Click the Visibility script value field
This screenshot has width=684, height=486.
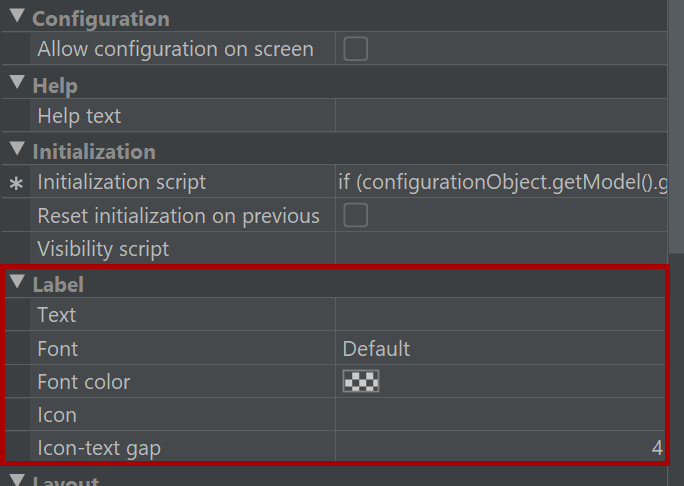500,248
